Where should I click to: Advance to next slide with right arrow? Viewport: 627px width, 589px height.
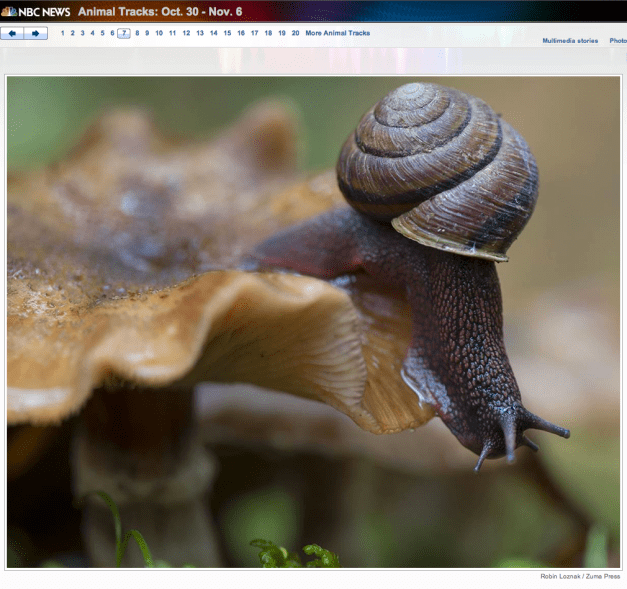coord(36,33)
